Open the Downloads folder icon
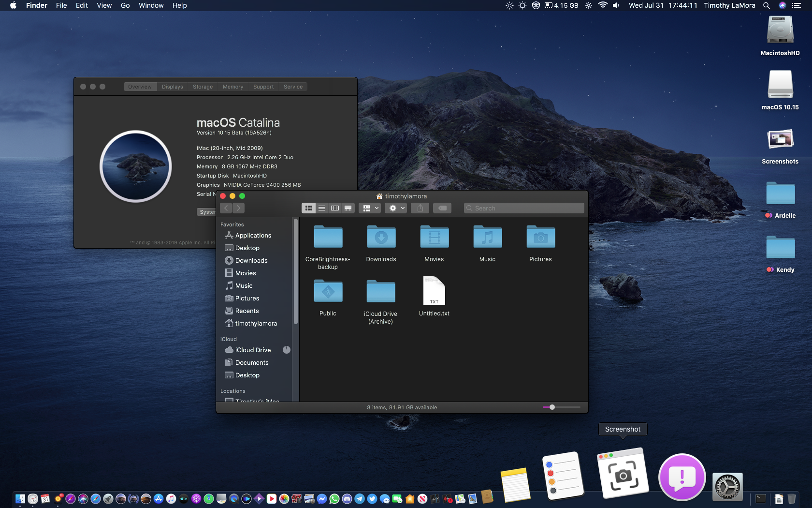 pyautogui.click(x=381, y=238)
